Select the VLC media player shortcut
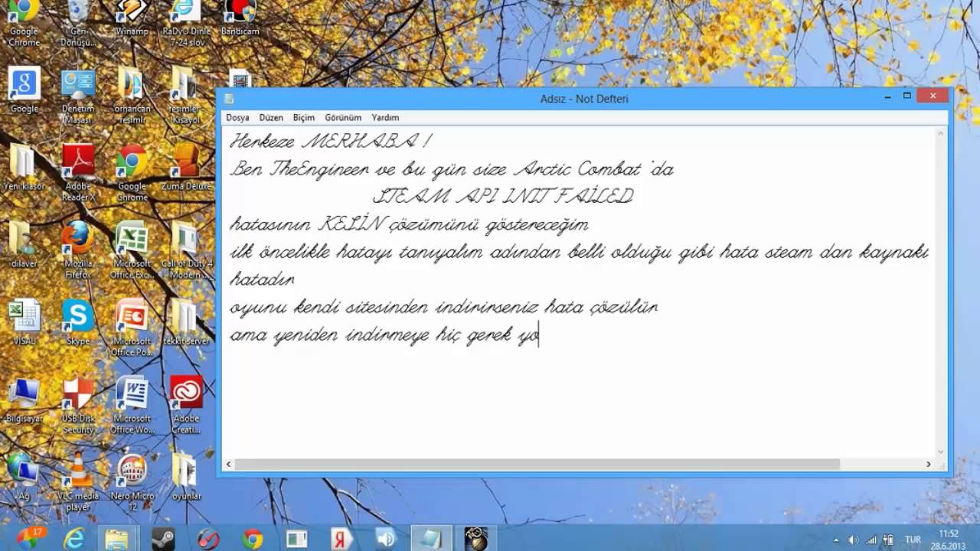 coord(78,482)
